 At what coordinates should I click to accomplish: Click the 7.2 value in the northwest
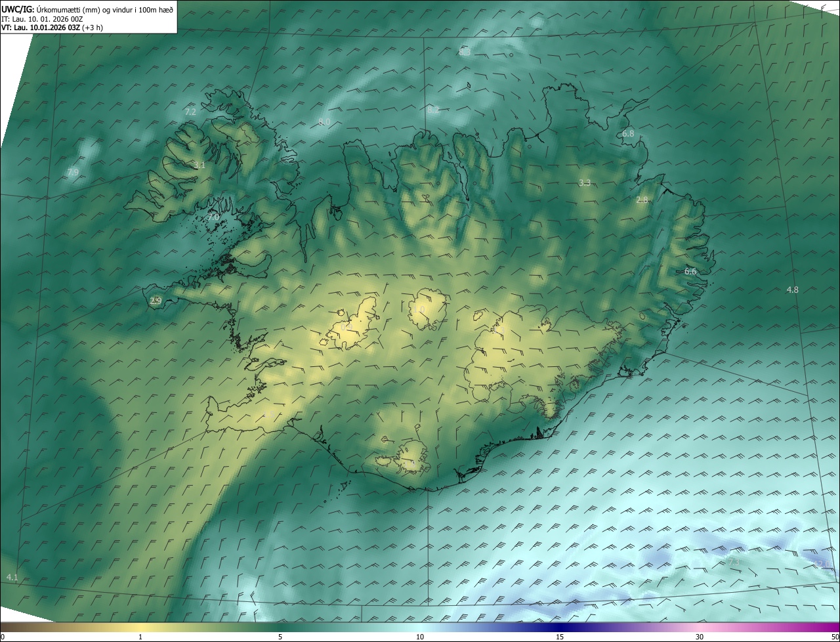pyautogui.click(x=190, y=112)
